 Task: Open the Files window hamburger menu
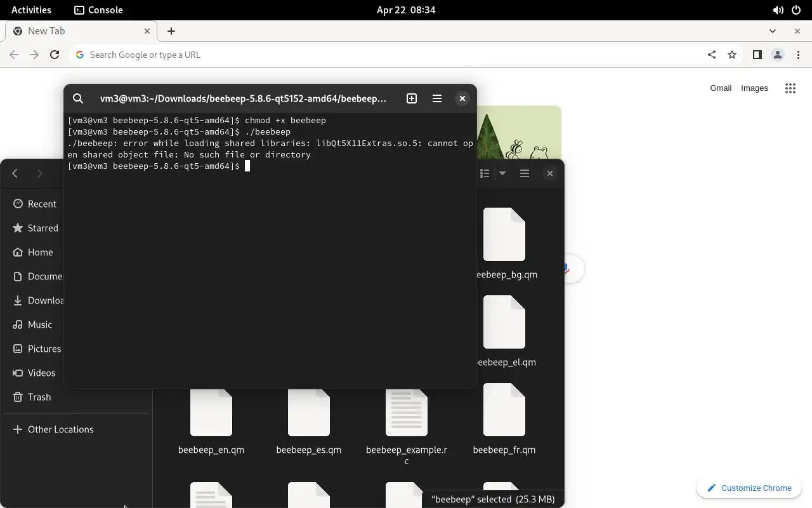click(x=525, y=173)
